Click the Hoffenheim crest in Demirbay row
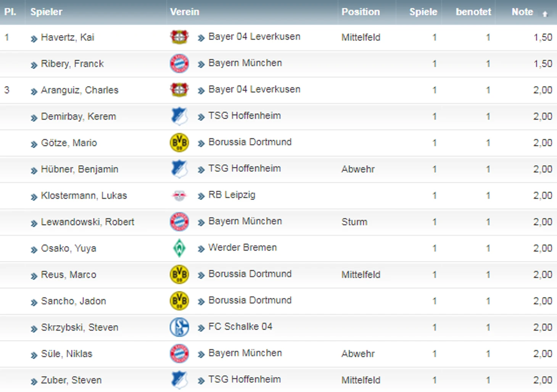Screen dimensions: 557x392 pyautogui.click(x=179, y=116)
